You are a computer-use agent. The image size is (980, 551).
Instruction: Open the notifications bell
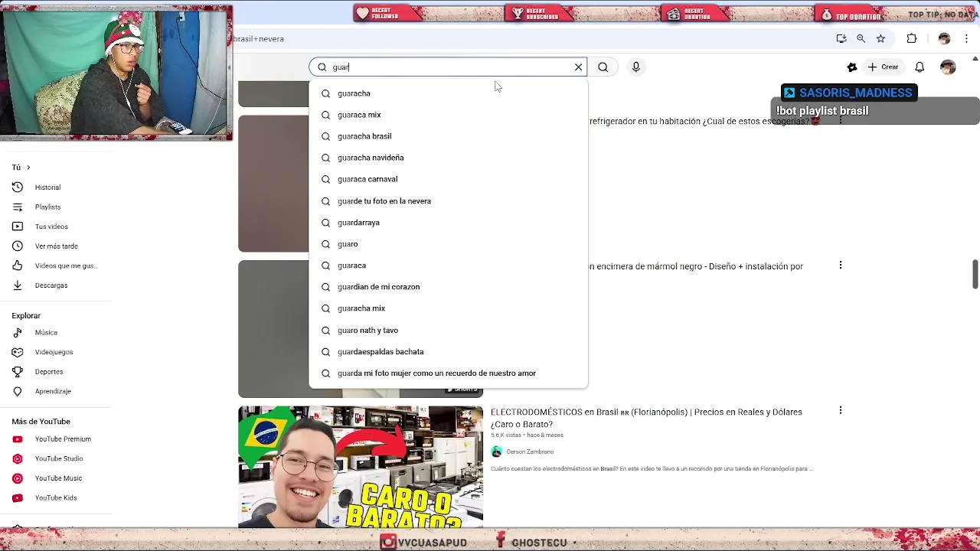point(920,67)
